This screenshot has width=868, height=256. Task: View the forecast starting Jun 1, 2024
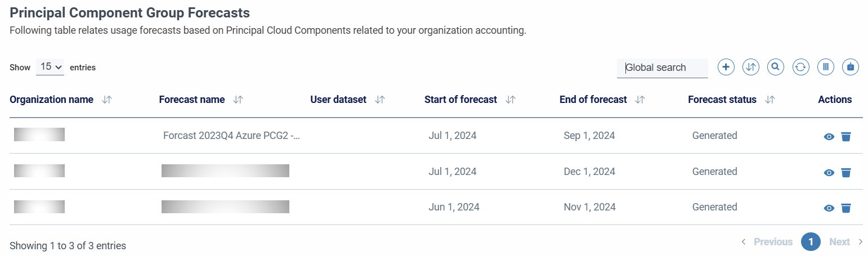829,208
